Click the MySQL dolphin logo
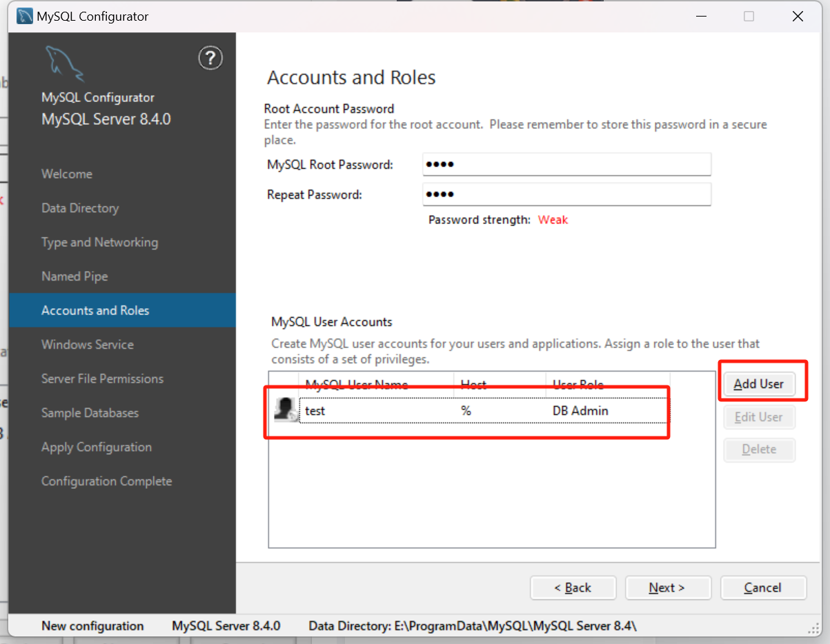Image resolution: width=830 pixels, height=644 pixels. click(64, 63)
